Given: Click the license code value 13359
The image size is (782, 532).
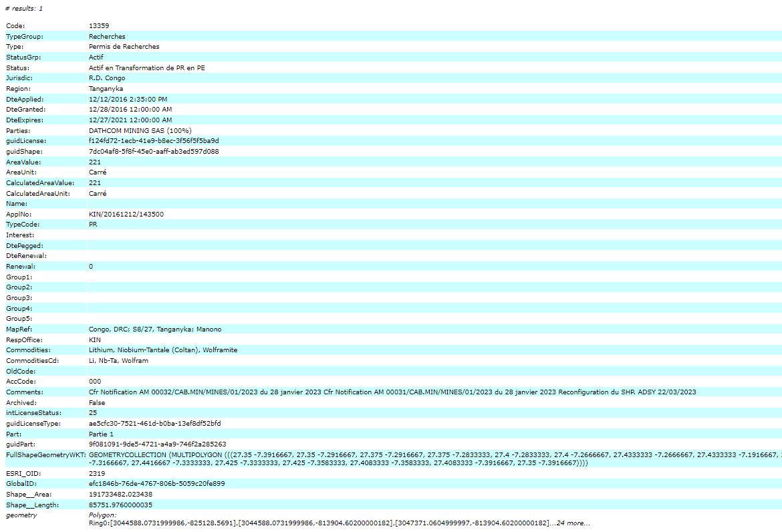Looking at the screenshot, I should pyautogui.click(x=99, y=25).
